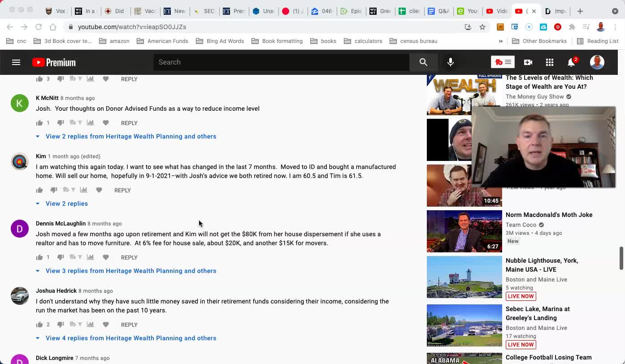Open a new browser tab
This screenshot has width=625, height=364.
click(x=580, y=11)
